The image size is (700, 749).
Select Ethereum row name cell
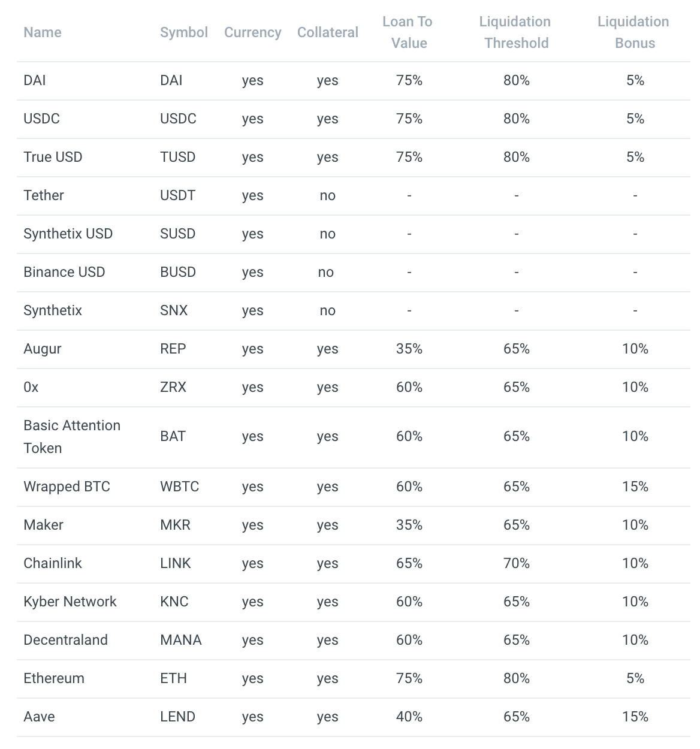[x=54, y=678]
